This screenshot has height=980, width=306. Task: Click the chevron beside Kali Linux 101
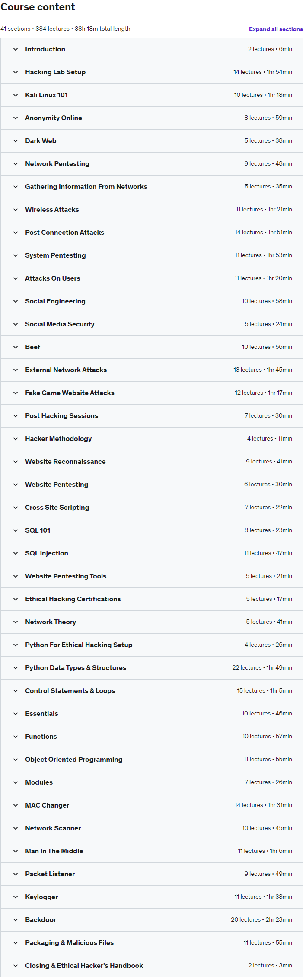click(x=16, y=95)
